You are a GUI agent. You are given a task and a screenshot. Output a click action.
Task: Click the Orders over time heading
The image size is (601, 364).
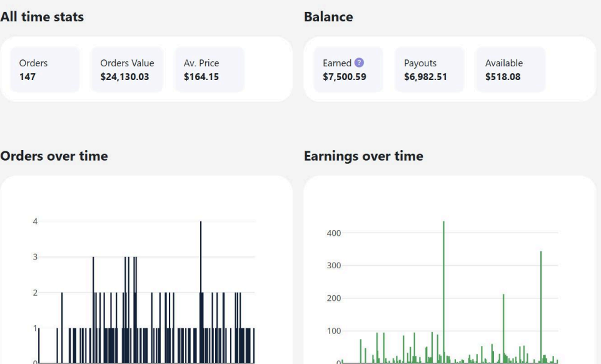coord(54,156)
